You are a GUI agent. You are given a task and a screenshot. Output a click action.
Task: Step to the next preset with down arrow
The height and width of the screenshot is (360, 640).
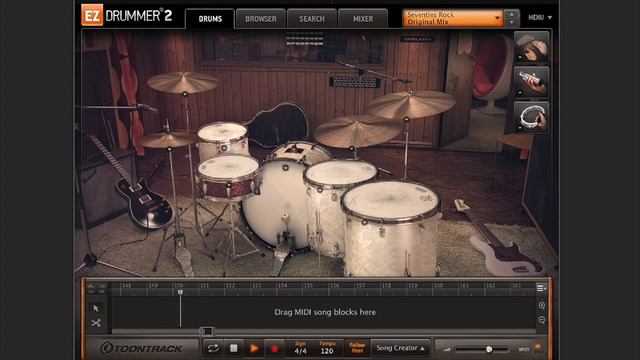pyautogui.click(x=512, y=22)
